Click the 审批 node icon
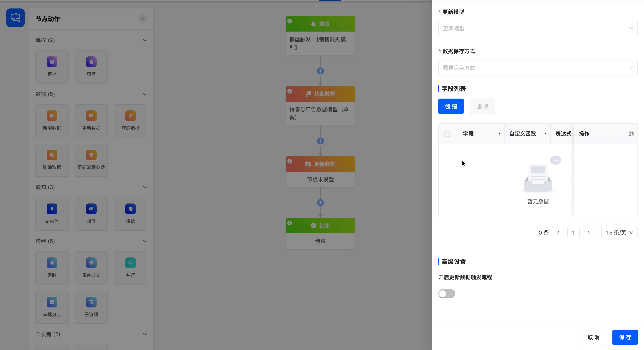Viewport: 644px width, 350px height. pos(52,62)
